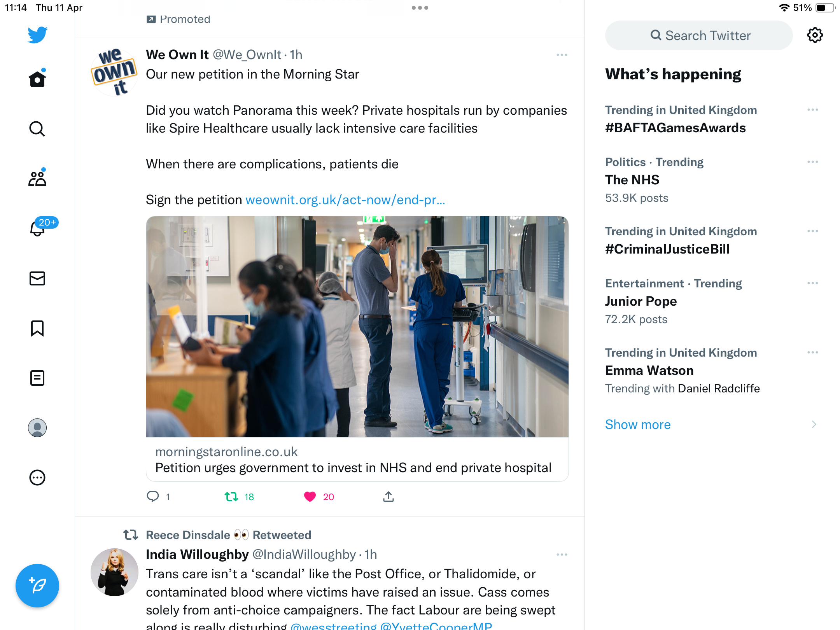Undo retweet on We Own It tweet
This screenshot has height=630, width=840.
231,497
